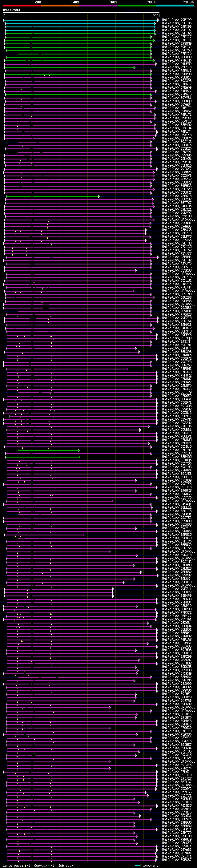
Task: Select the UniRef100_B9FS87 label
Action: point(177,860)
